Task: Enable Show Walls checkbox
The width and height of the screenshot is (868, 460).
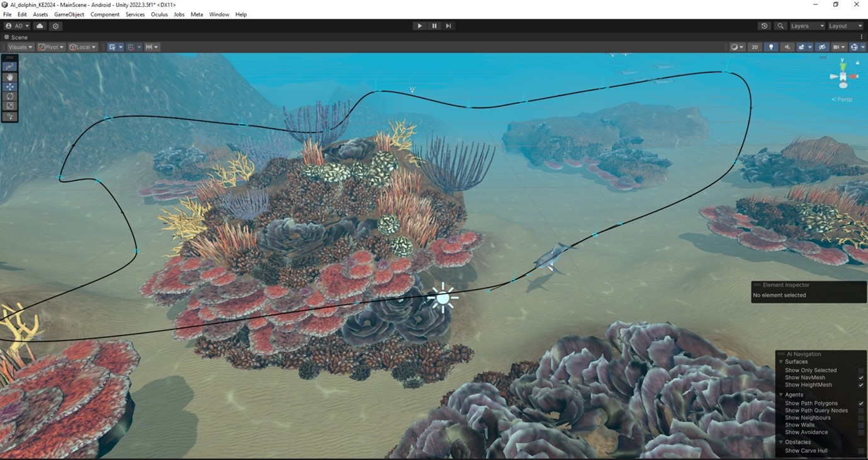Action: point(861,425)
